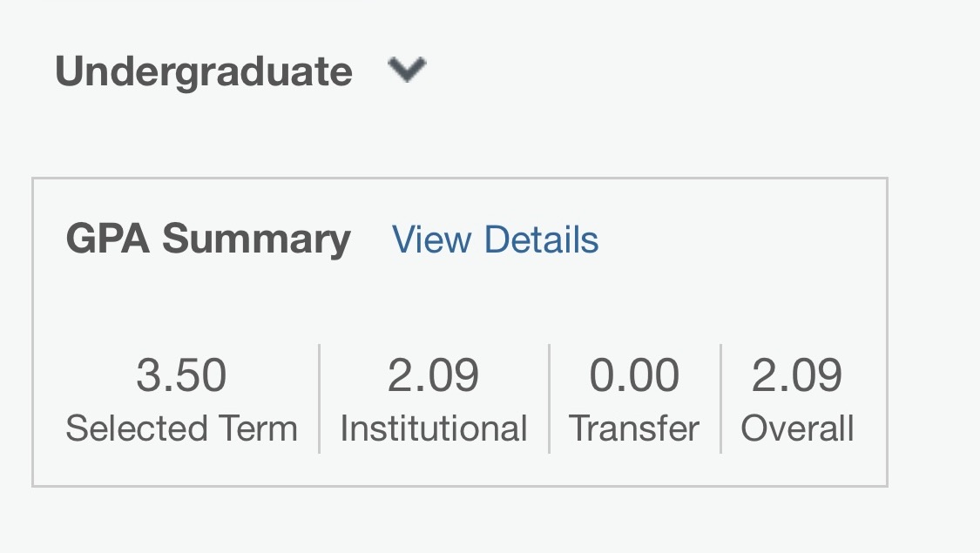Select the Overall GPA value 2.09
Screen dimensions: 980x553
click(796, 375)
